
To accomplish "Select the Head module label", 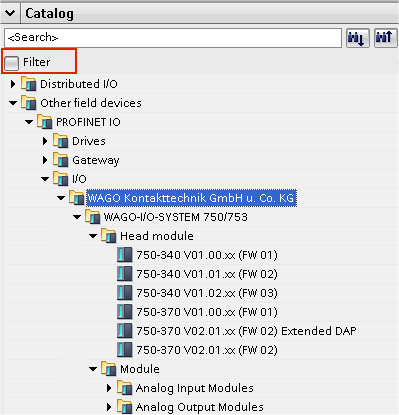I will [x=157, y=236].
